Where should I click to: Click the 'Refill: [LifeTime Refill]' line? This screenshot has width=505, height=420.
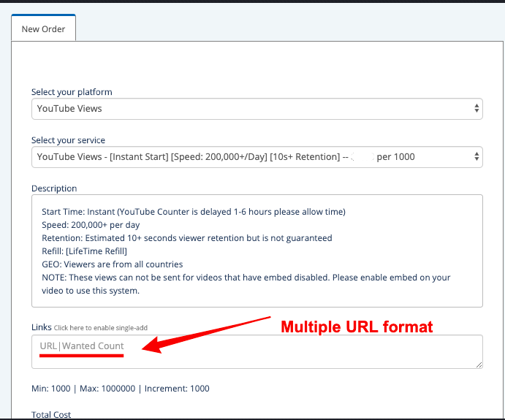[84, 251]
